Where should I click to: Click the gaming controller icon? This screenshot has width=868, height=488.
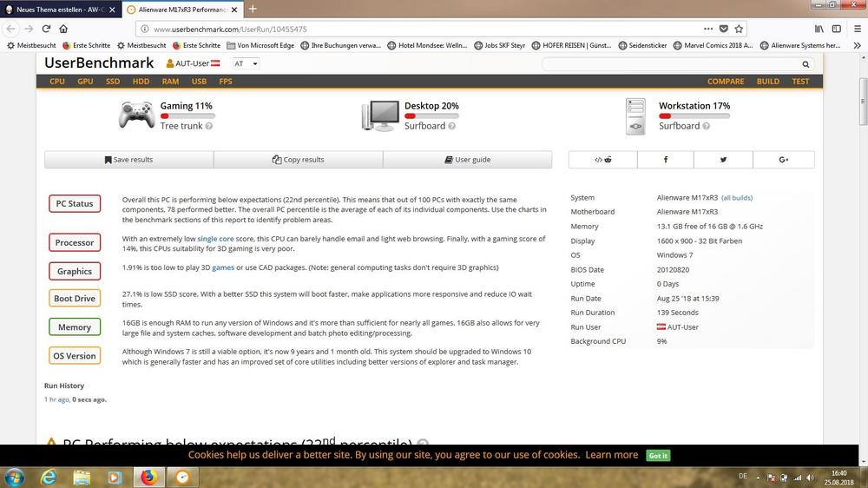136,115
